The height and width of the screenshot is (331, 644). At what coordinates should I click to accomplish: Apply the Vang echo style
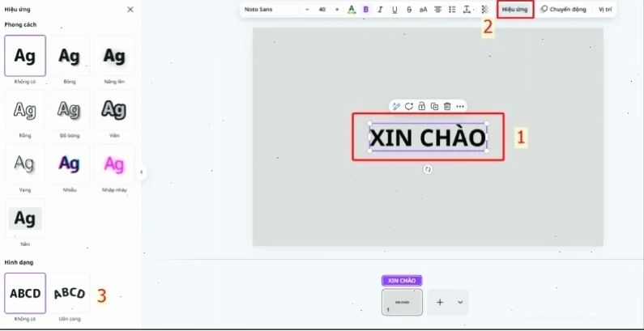25,164
